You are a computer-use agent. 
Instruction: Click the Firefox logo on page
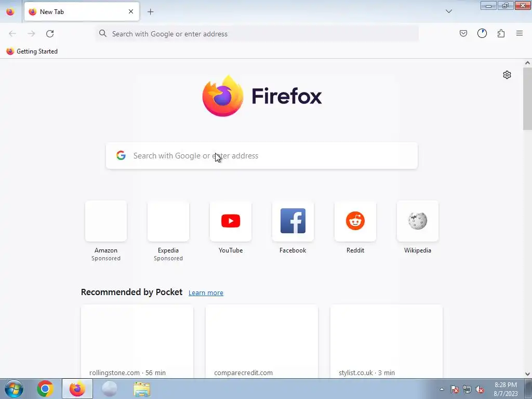(x=262, y=96)
